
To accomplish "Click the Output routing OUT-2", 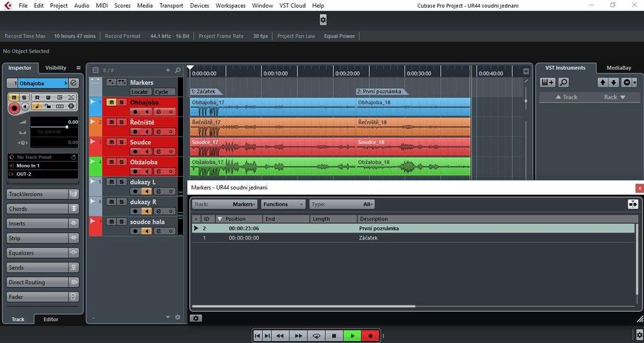I will [43, 174].
